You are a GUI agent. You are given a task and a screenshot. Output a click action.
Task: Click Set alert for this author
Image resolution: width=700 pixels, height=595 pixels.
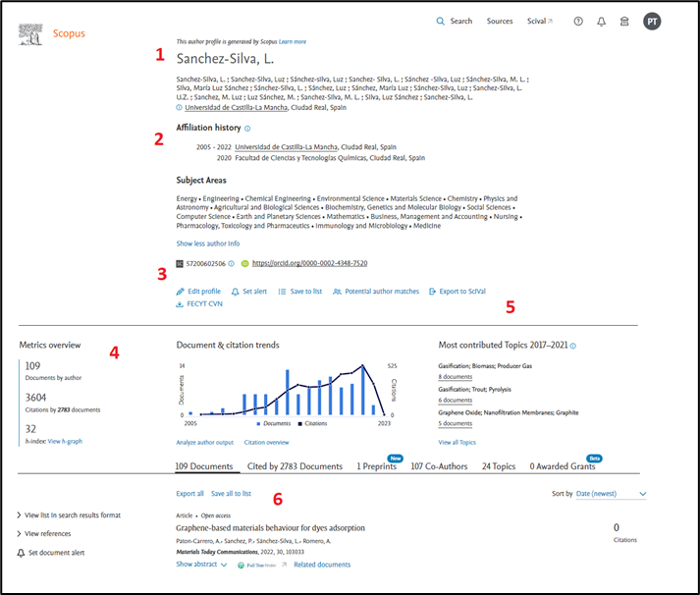click(248, 292)
